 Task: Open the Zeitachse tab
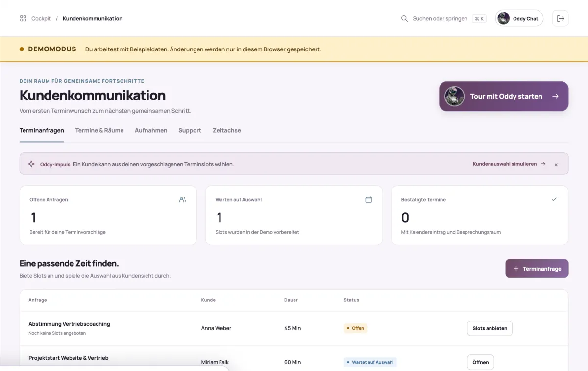(x=227, y=131)
